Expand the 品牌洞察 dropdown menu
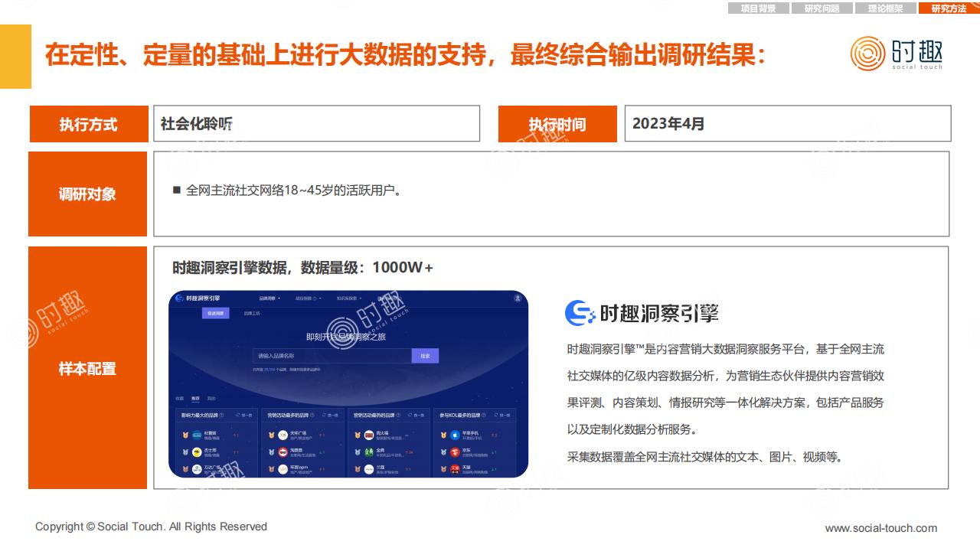 tap(269, 298)
